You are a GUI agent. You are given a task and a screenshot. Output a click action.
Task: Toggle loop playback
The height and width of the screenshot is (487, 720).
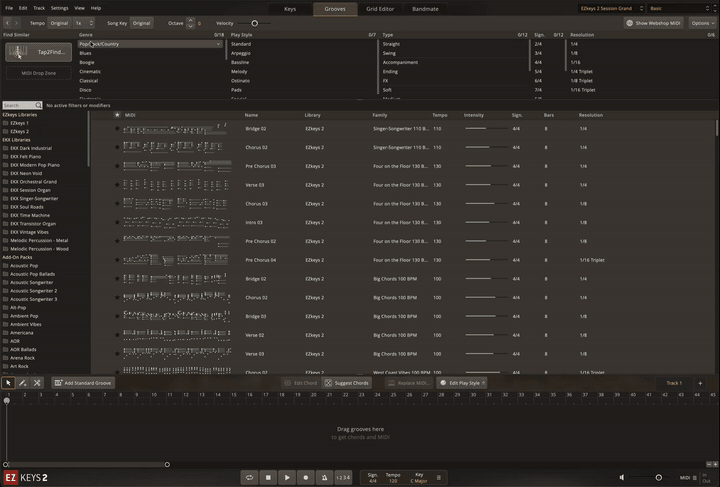(249, 477)
